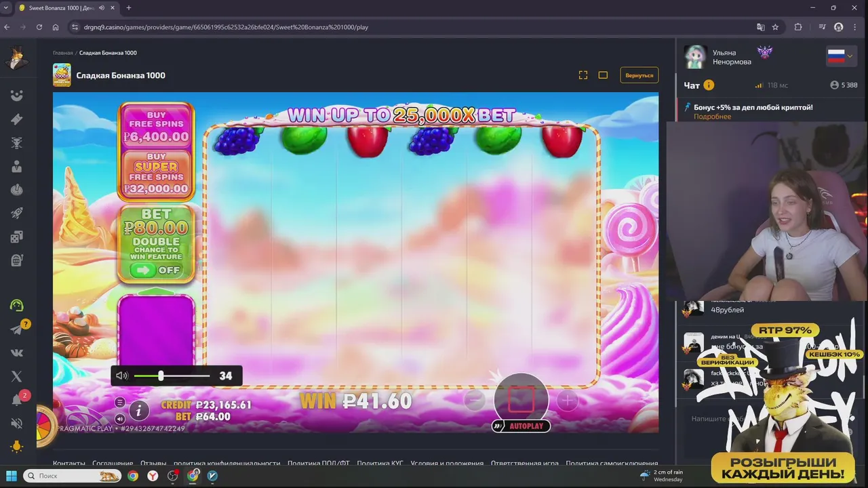Toggle the light theme sun icon

click(17, 447)
